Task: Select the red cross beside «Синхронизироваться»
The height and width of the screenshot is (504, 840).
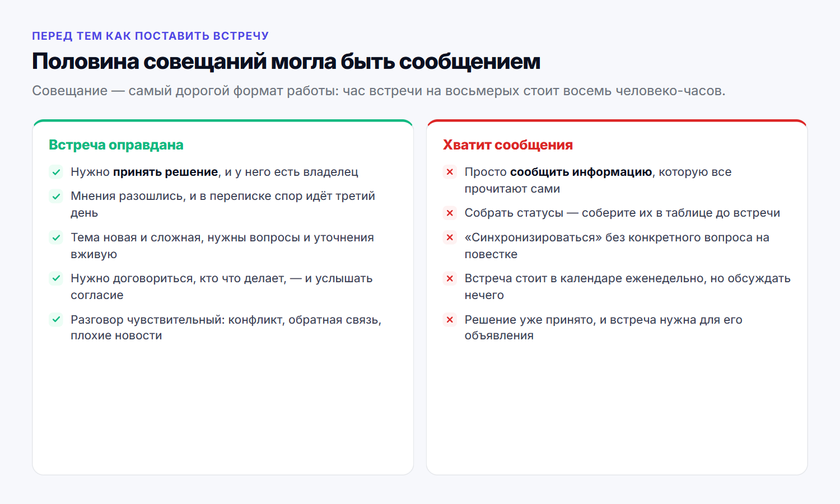Action: click(450, 237)
